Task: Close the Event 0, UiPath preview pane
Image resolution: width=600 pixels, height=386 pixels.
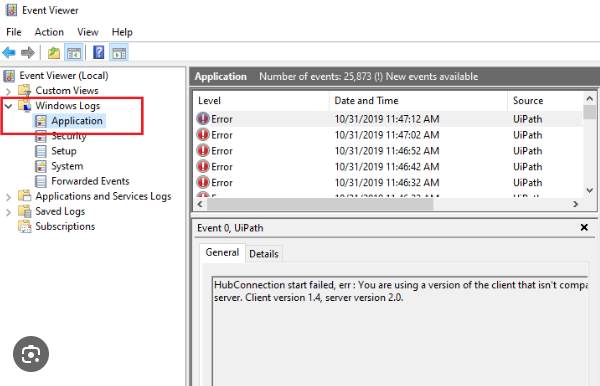Action: [584, 228]
